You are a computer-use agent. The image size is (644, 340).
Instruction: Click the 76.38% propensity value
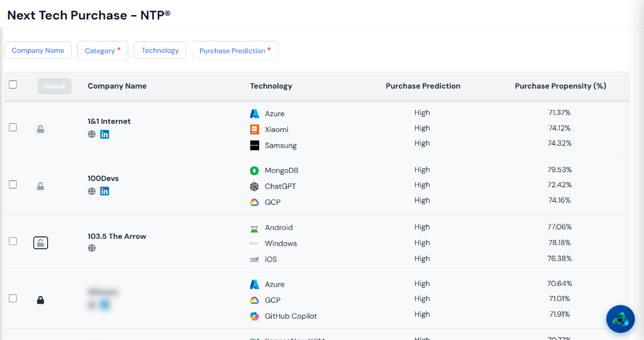559,259
